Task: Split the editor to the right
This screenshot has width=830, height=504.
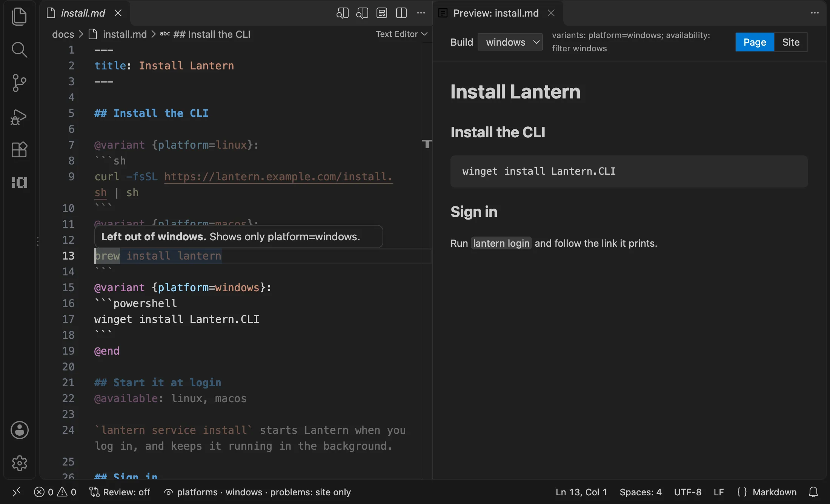Action: (x=401, y=13)
